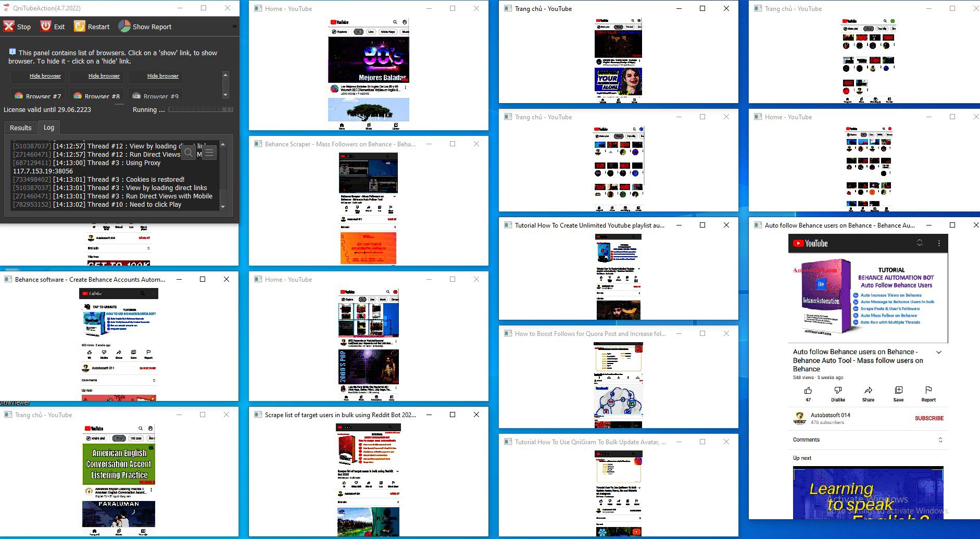
Task: Click the log search magnifier icon
Action: [189, 153]
